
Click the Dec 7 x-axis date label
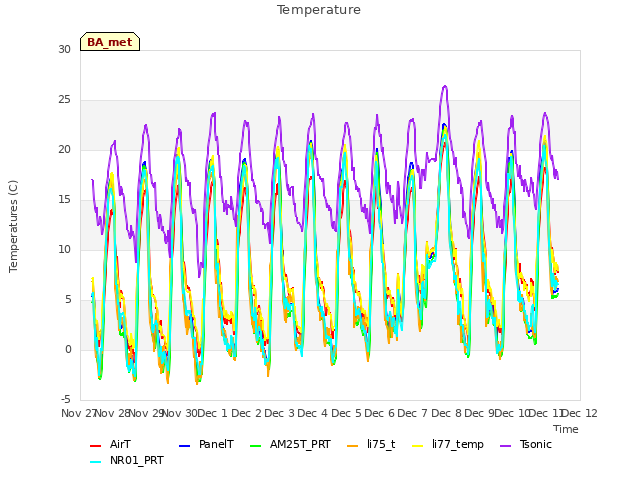[413, 413]
